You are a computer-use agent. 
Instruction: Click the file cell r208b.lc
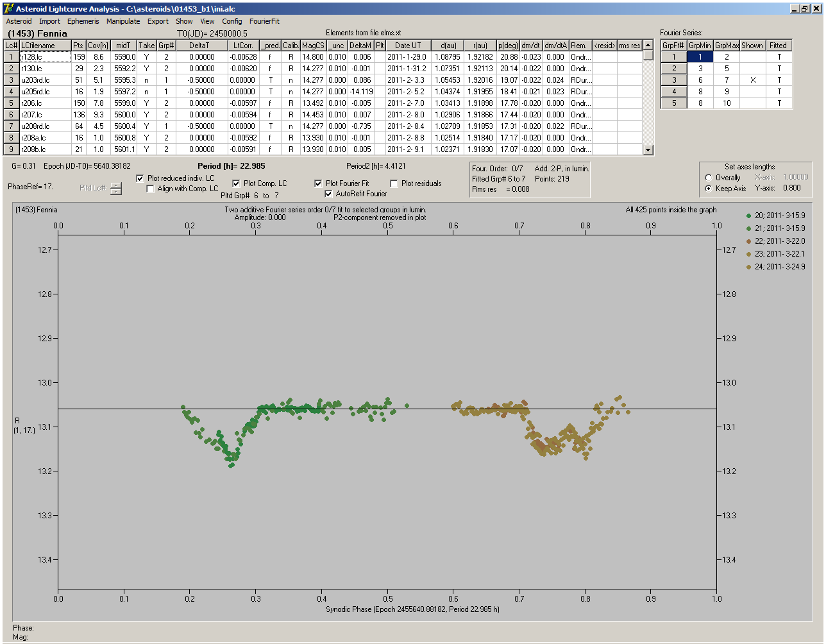[x=45, y=149]
